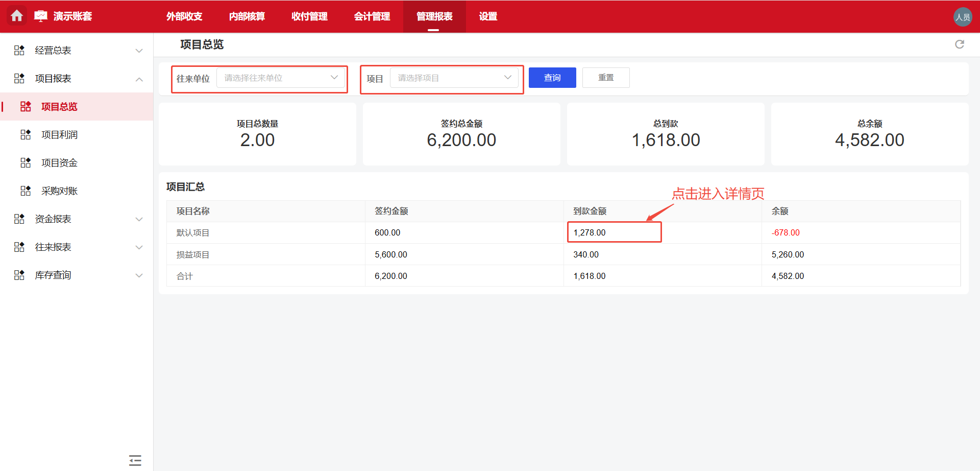
Task: Select the 项目资金 sidebar icon
Action: pos(26,162)
